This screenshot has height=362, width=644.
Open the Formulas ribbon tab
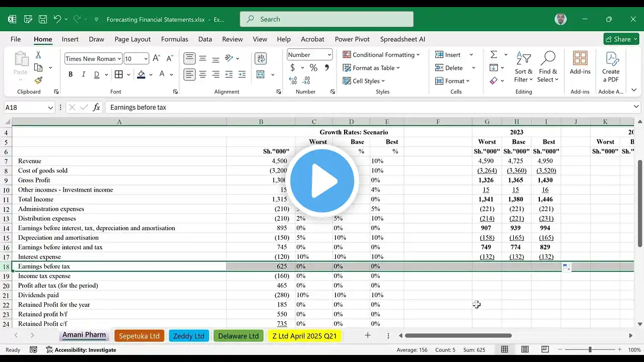(175, 39)
